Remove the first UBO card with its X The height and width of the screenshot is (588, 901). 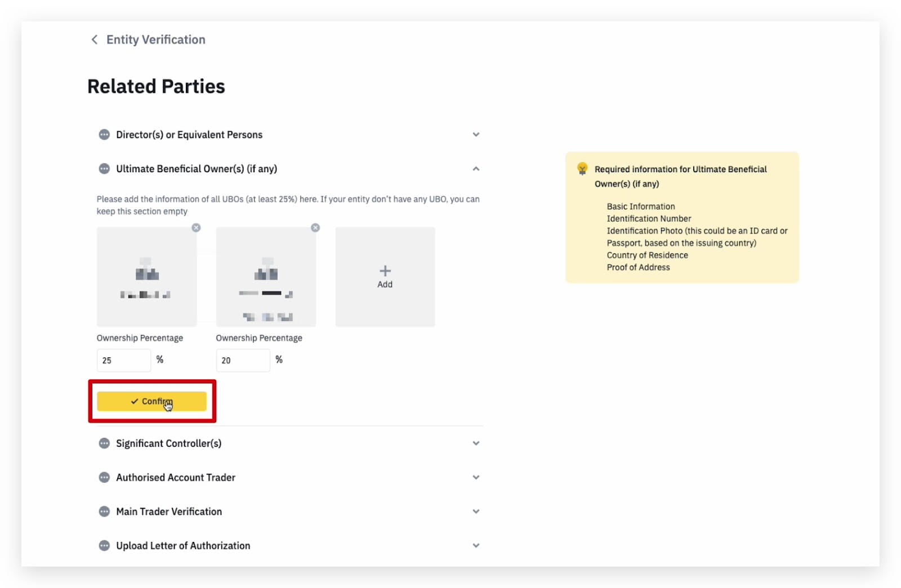196,228
